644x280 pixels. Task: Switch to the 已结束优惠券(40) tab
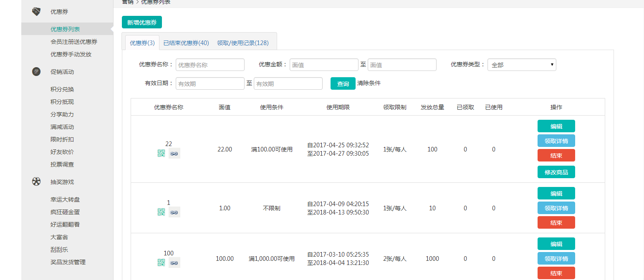(x=186, y=43)
